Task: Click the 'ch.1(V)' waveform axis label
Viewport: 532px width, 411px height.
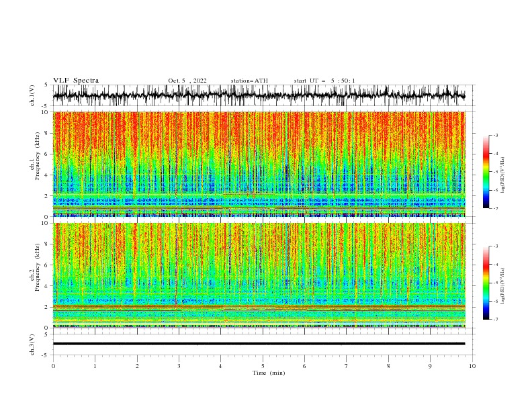Action: [32, 95]
